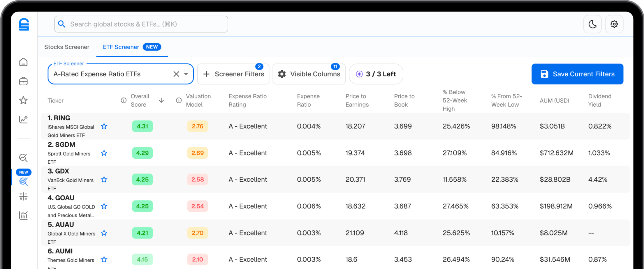The image size is (644, 269).
Task: Click RING overall score badge 4.31
Action: 142,126
